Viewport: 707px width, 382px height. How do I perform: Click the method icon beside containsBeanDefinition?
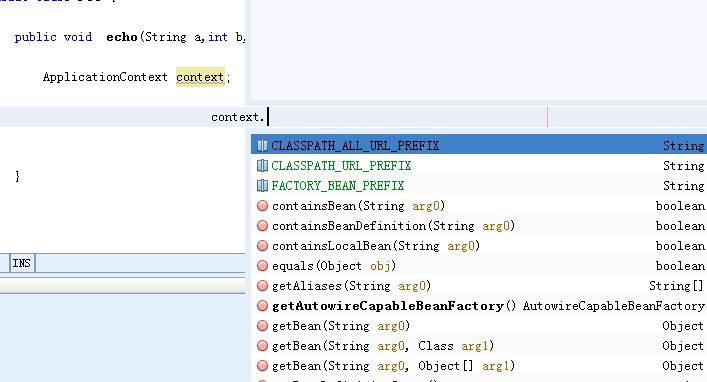(262, 226)
